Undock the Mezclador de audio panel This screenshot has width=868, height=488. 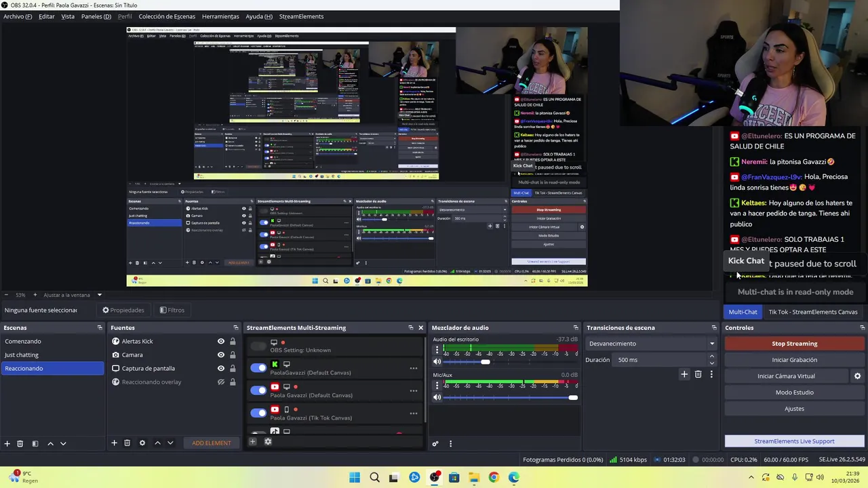tap(576, 327)
